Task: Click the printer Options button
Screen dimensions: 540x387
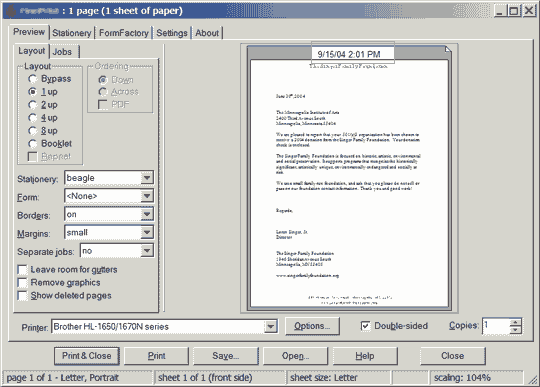Action: coord(312,326)
